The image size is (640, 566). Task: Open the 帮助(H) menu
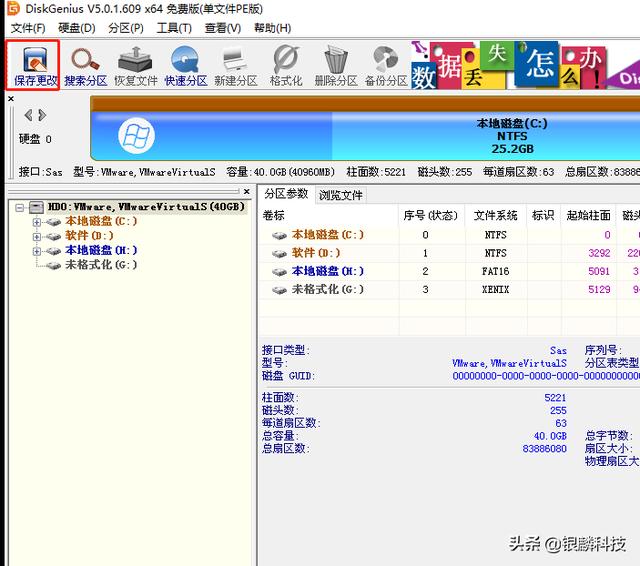coord(272,28)
